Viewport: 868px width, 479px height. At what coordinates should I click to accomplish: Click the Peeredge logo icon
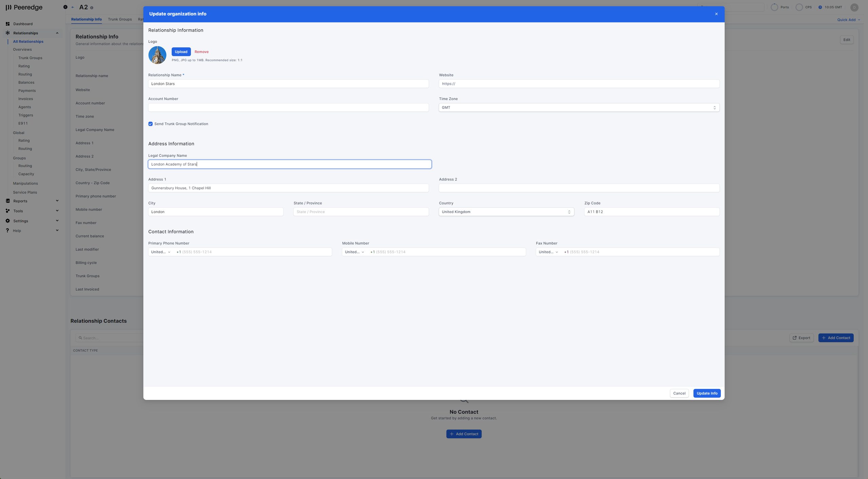pyautogui.click(x=8, y=7)
